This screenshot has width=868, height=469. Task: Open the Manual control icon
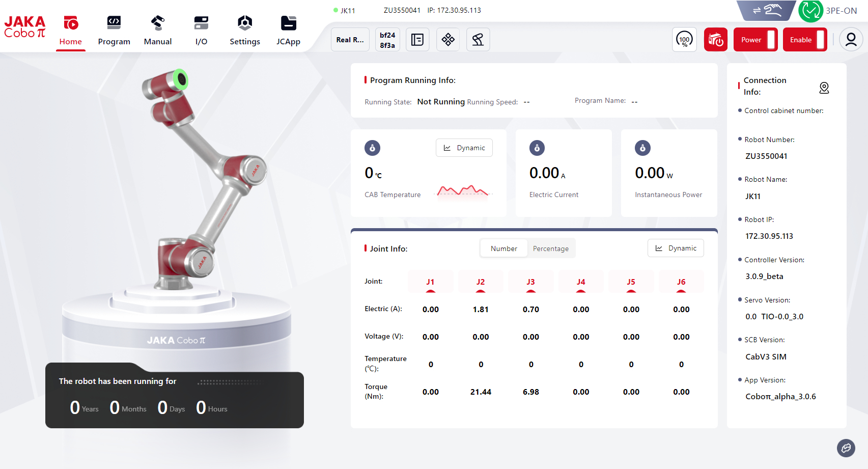pos(158,23)
